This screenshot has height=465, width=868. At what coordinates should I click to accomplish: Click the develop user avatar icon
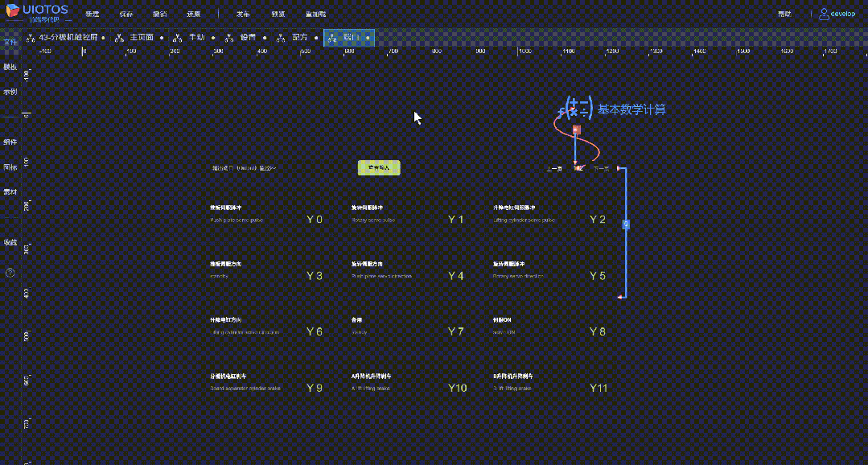(825, 14)
